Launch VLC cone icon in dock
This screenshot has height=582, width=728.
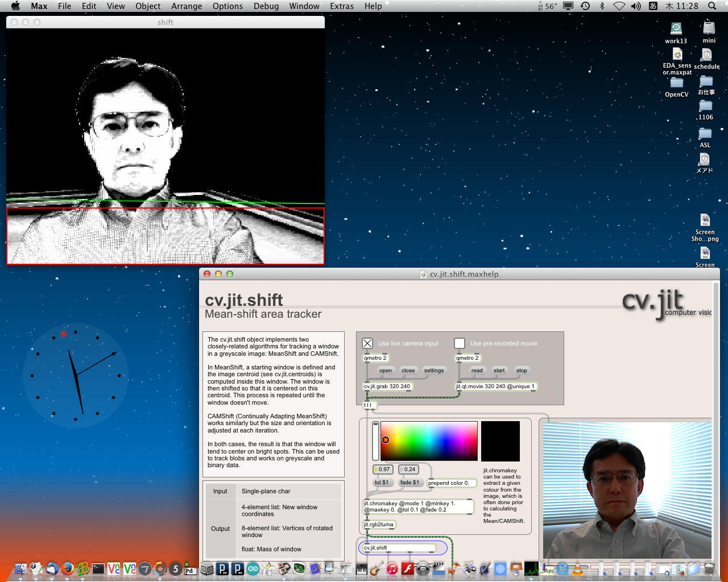coord(578,568)
